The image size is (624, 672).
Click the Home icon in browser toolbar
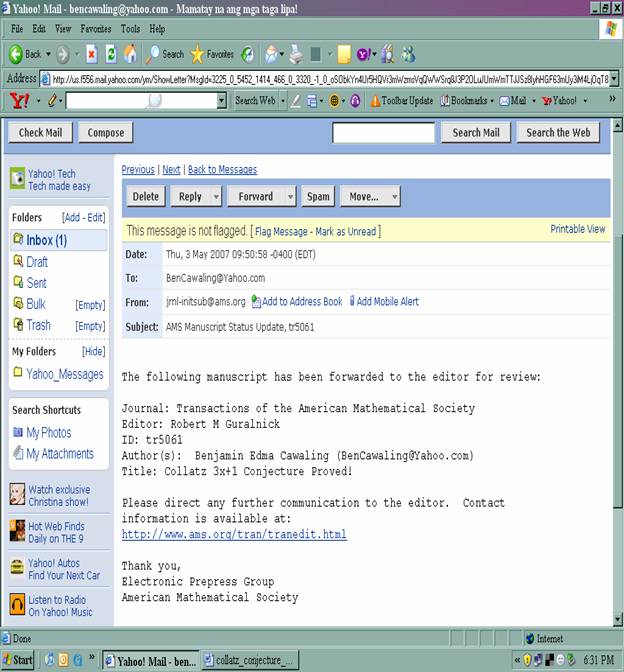click(x=129, y=54)
